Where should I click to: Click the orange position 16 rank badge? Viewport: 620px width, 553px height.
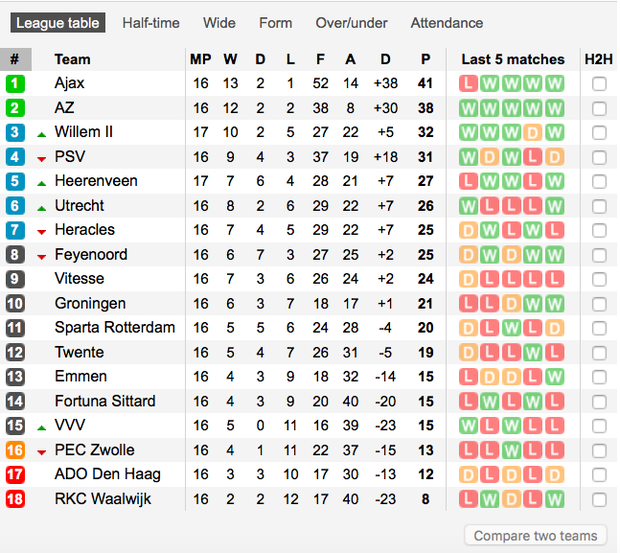[15, 450]
